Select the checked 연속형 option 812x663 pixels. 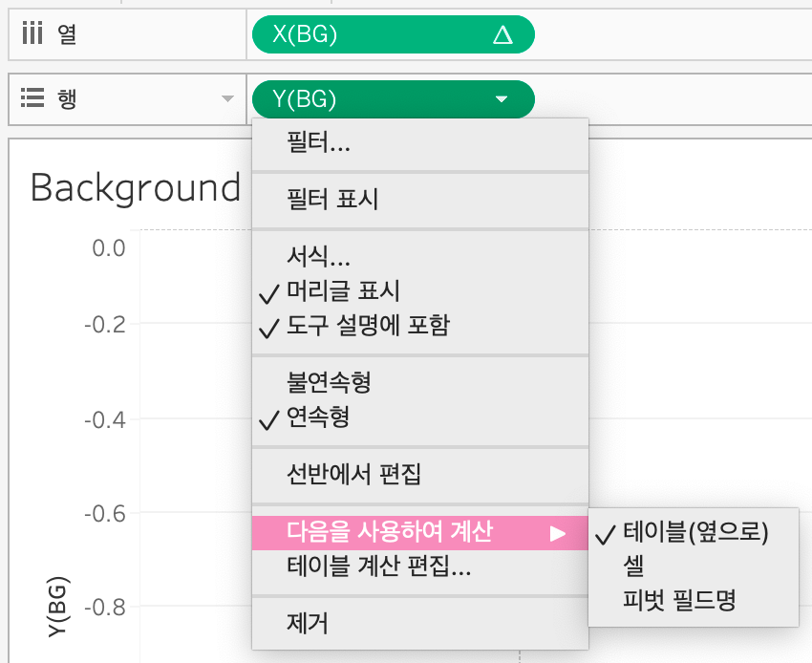coord(420,417)
